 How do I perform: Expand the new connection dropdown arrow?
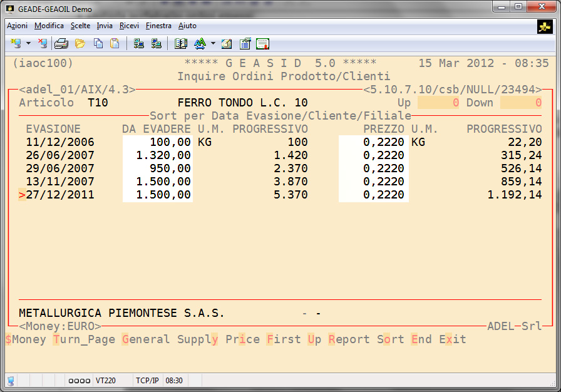click(x=28, y=44)
